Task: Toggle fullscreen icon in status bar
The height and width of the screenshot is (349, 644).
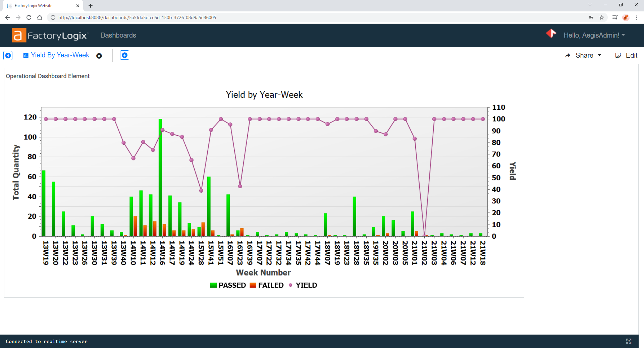Action: [x=629, y=341]
